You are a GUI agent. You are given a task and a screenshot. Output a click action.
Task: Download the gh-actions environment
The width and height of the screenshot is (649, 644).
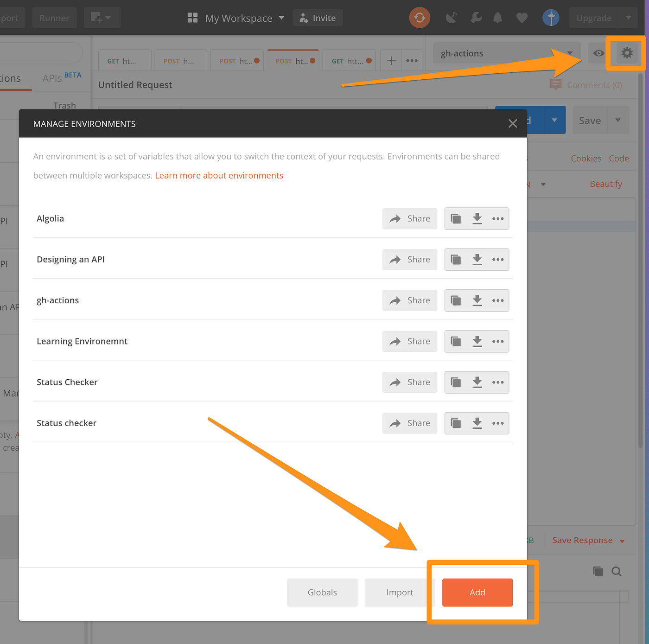(x=477, y=300)
